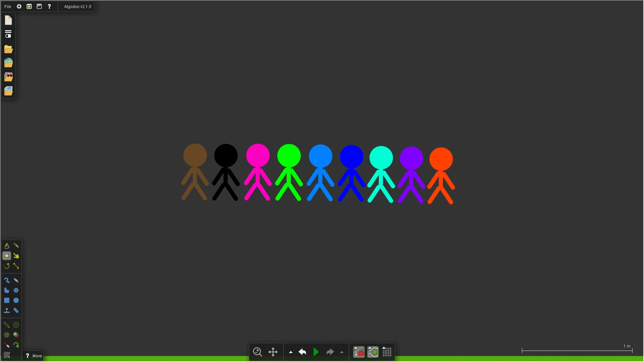The image size is (644, 362).
Task: Open the File menu
Action: click(x=7, y=7)
